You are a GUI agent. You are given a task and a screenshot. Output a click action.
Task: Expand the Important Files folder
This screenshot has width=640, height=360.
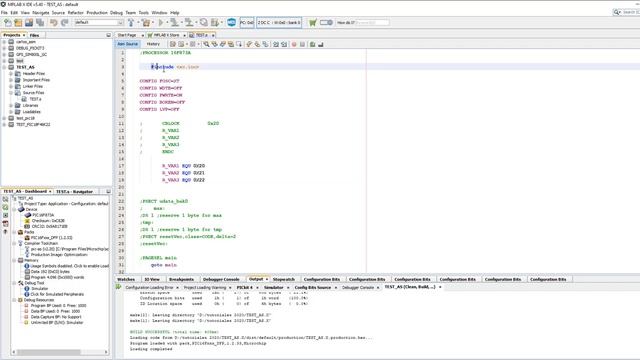[11, 80]
